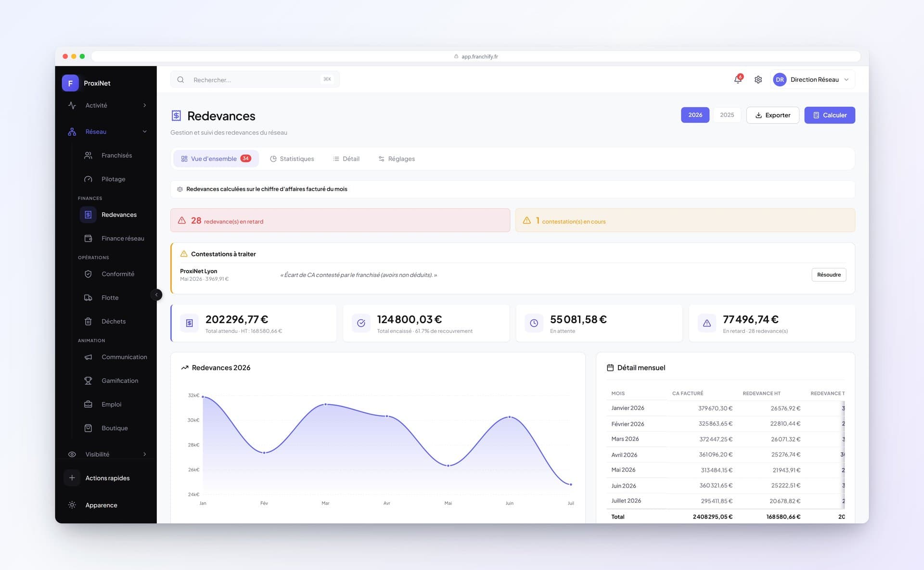Click the Total attendu 202 296,77 € card
The image size is (924, 570).
pyautogui.click(x=254, y=323)
